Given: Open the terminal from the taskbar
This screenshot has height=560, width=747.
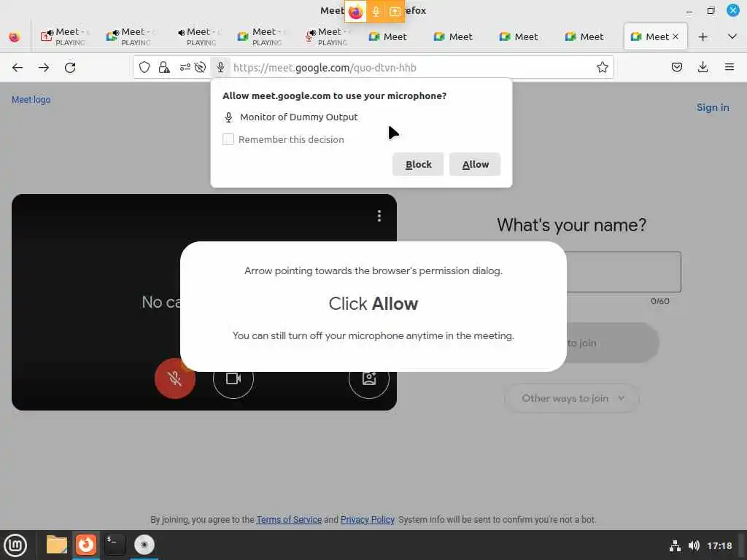Looking at the screenshot, I should click(x=115, y=545).
